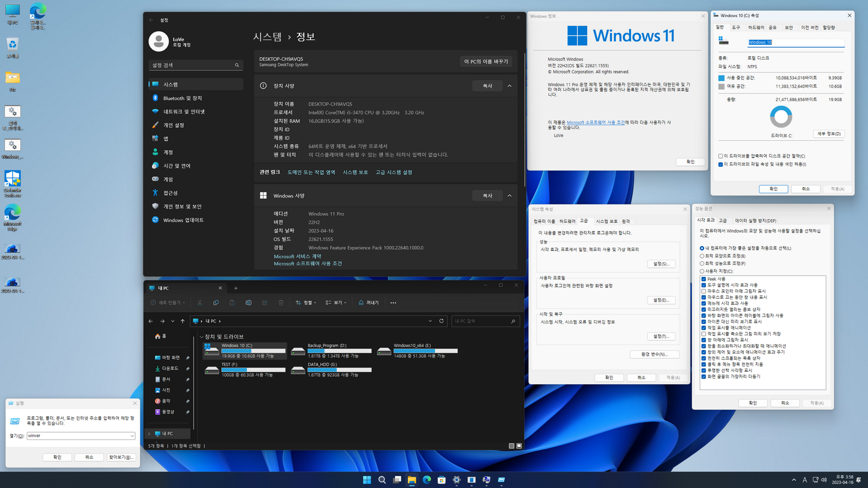The height and width of the screenshot is (488, 868).
Task: Open Microsoft Store from taskbar
Action: [x=442, y=480]
